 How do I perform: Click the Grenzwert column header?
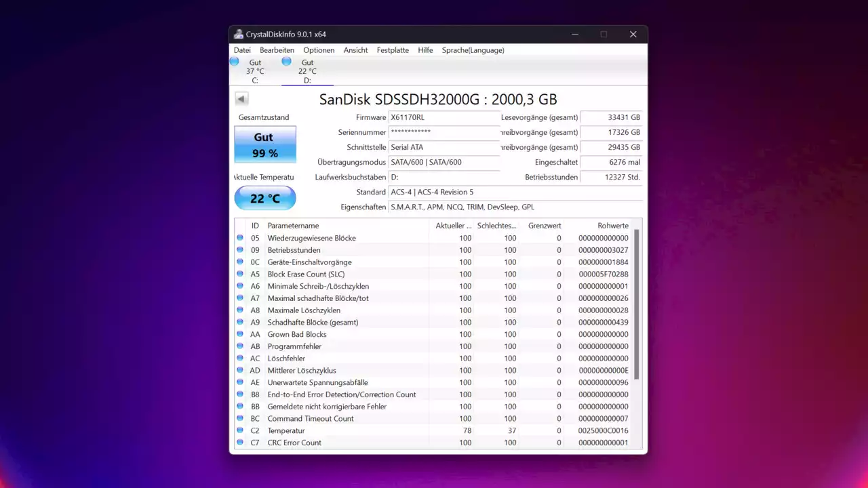point(545,226)
